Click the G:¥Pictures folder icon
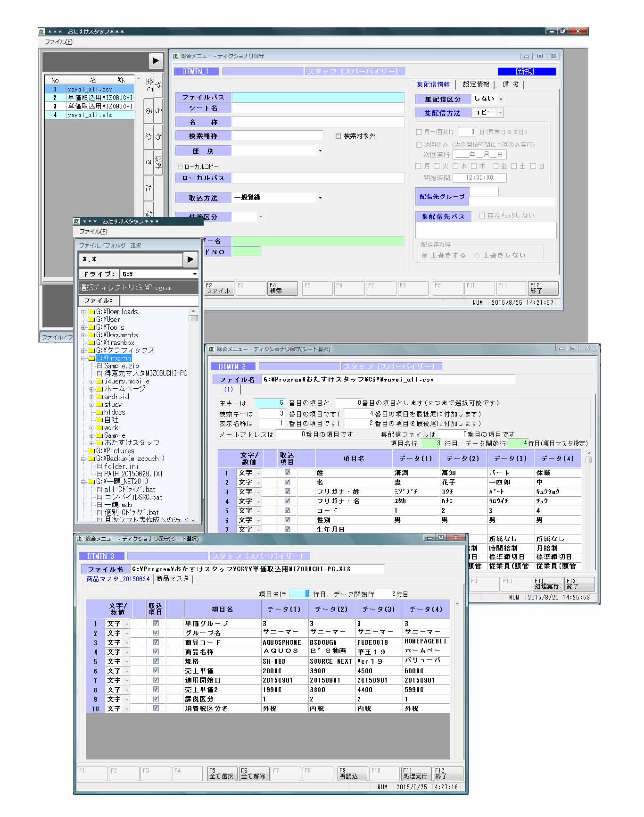Screen dimensions: 644x817 click(x=91, y=451)
